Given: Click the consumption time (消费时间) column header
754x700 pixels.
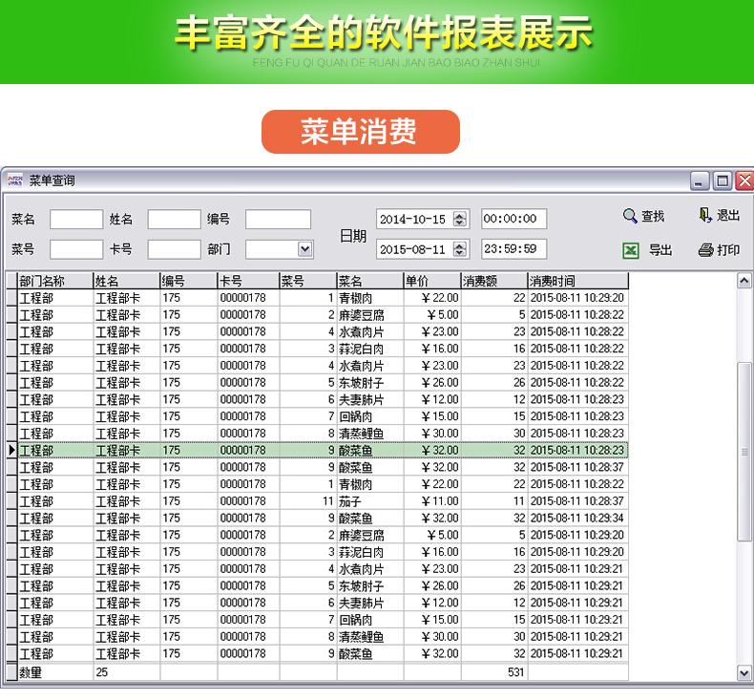Looking at the screenshot, I should tap(577, 281).
